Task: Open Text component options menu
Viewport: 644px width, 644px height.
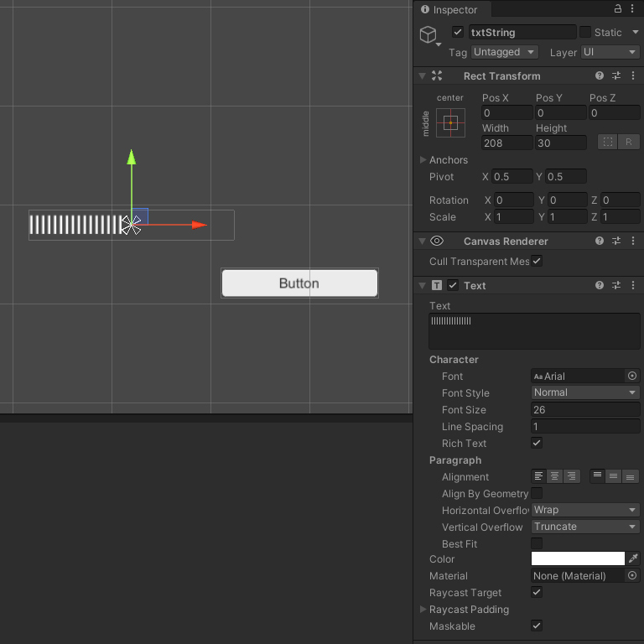Action: point(633,285)
